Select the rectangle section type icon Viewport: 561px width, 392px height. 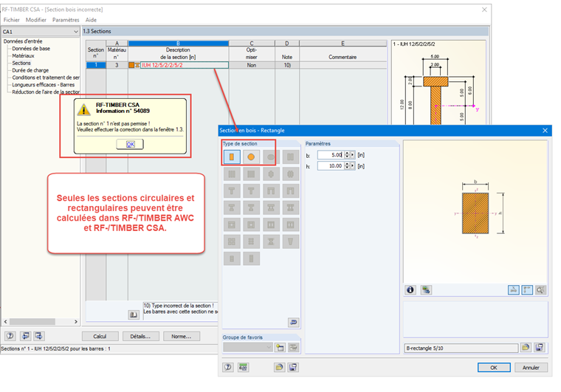232,157
